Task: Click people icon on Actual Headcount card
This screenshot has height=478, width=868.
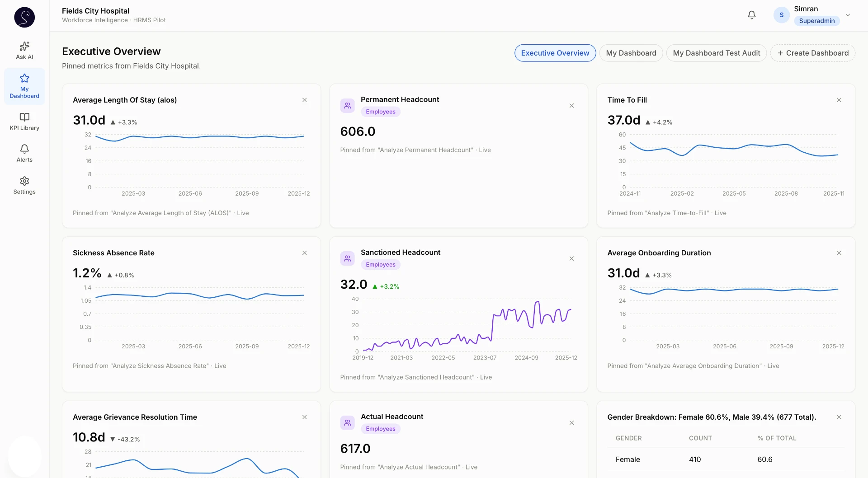Action: [x=347, y=423]
